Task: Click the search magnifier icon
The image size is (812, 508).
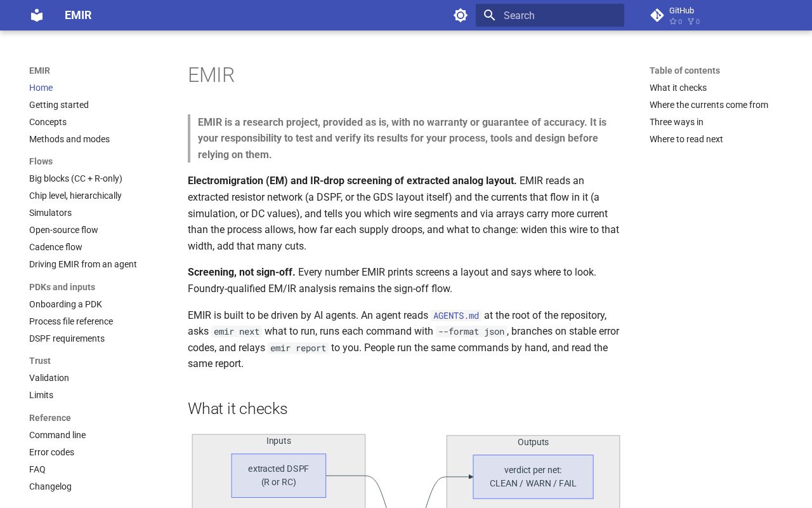Action: (x=489, y=15)
